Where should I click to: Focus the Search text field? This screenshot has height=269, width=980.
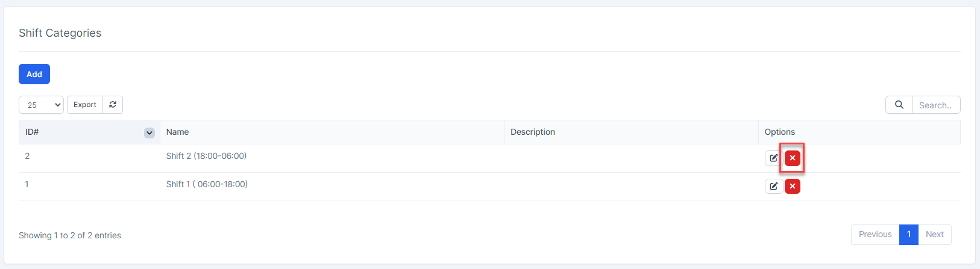[936, 105]
